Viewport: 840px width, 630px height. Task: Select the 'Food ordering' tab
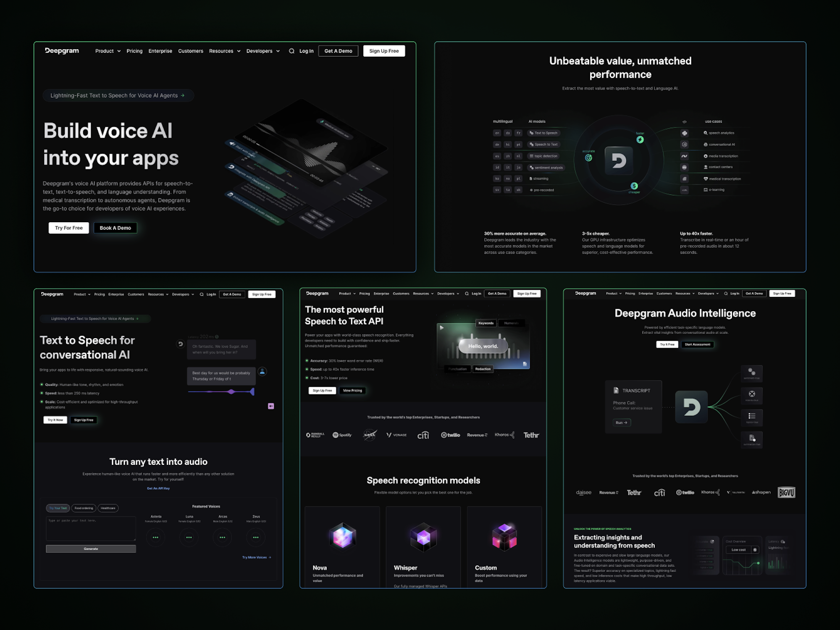tap(84, 508)
